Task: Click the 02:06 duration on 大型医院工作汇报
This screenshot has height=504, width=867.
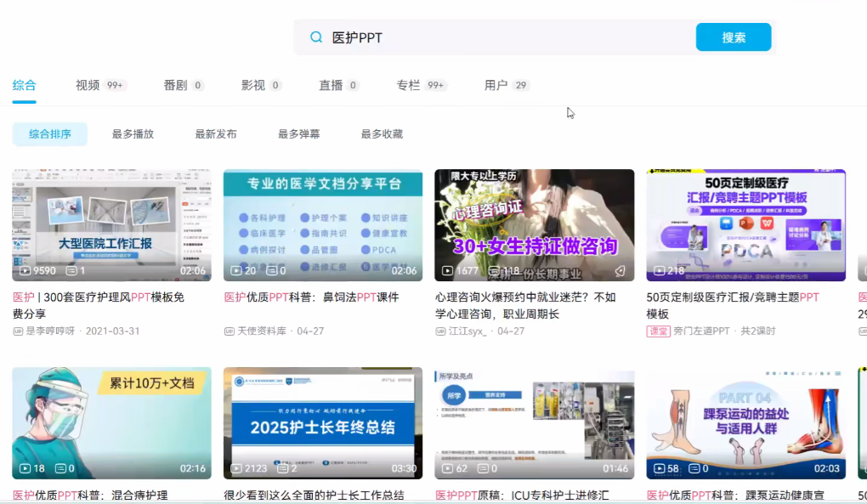Action: [192, 271]
